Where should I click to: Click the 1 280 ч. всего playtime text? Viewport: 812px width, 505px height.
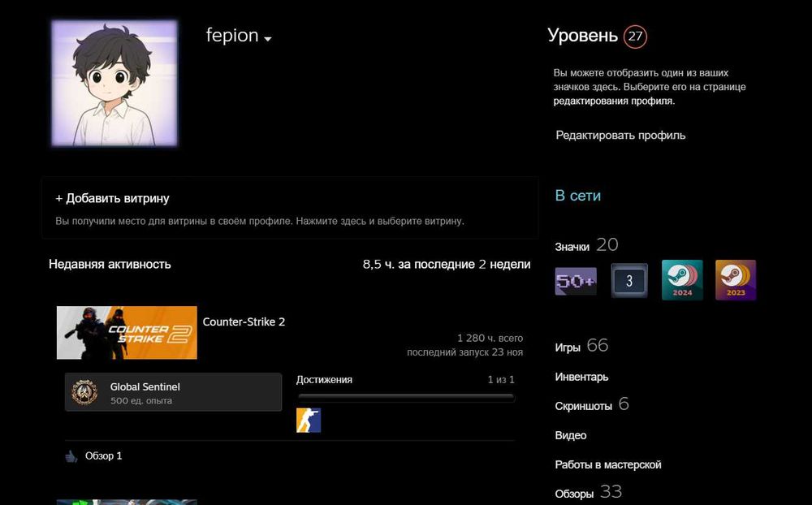click(x=490, y=339)
